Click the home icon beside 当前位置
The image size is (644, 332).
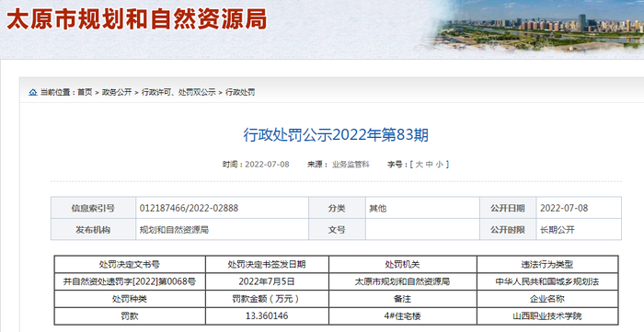[x=33, y=92]
